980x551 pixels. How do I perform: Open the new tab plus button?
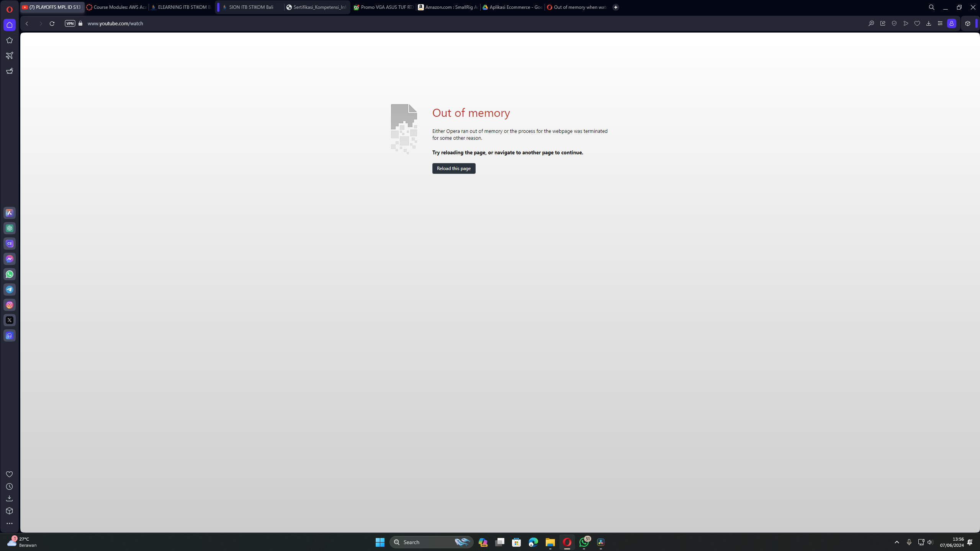(615, 7)
